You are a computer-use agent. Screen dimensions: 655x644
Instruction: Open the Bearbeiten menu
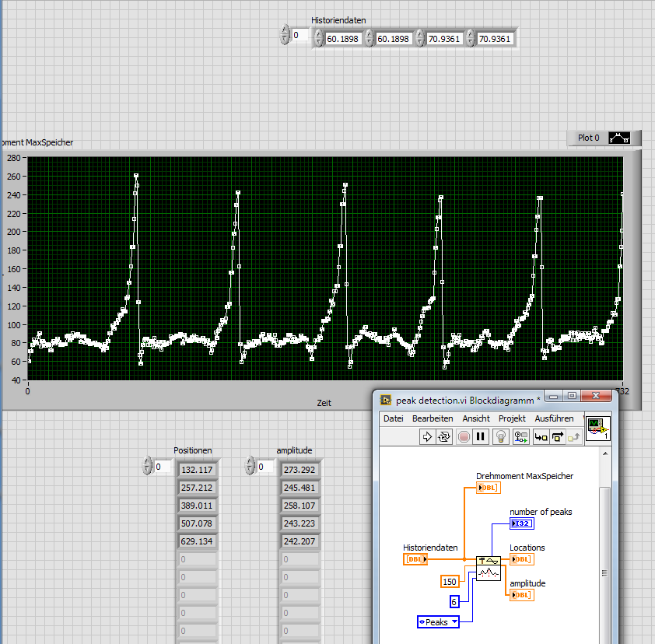[432, 418]
